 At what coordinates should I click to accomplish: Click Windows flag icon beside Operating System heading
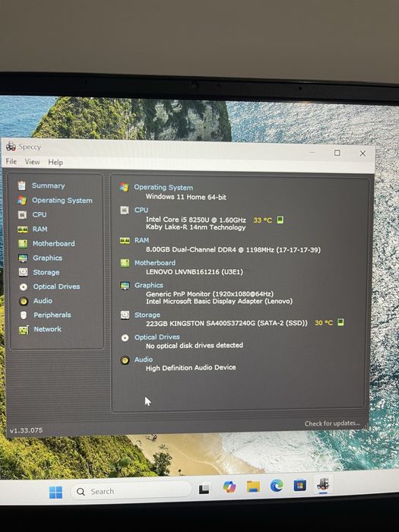tap(124, 187)
